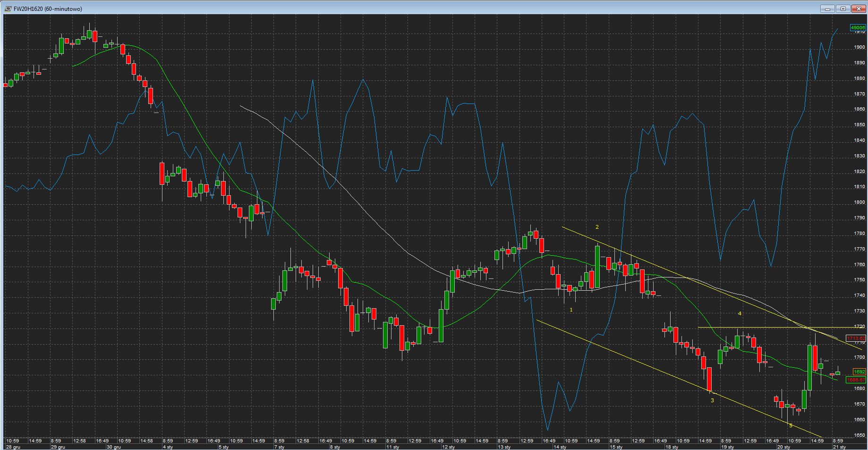Click the yellow wave label 2
868x450 pixels.
[x=597, y=227]
